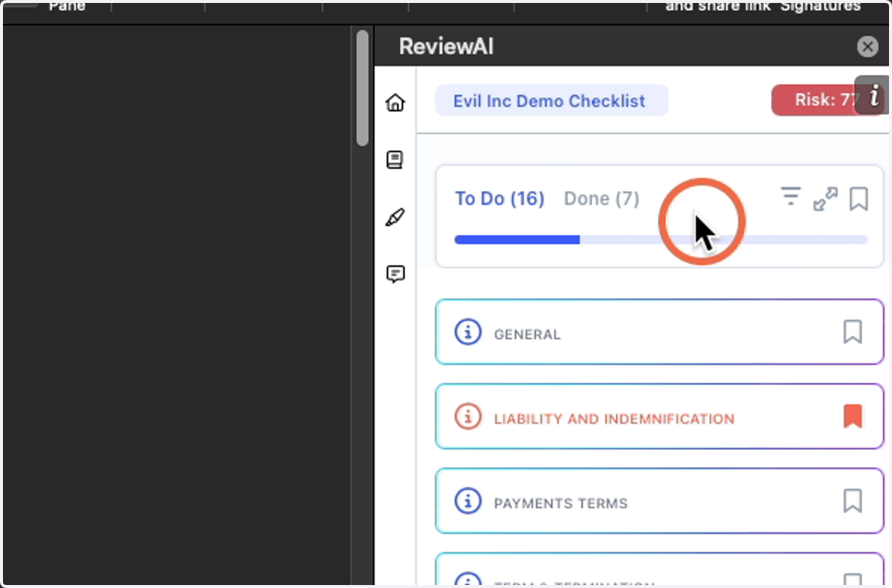The width and height of the screenshot is (892, 588).
Task: Switch to the To Do (16) tab
Action: (500, 199)
